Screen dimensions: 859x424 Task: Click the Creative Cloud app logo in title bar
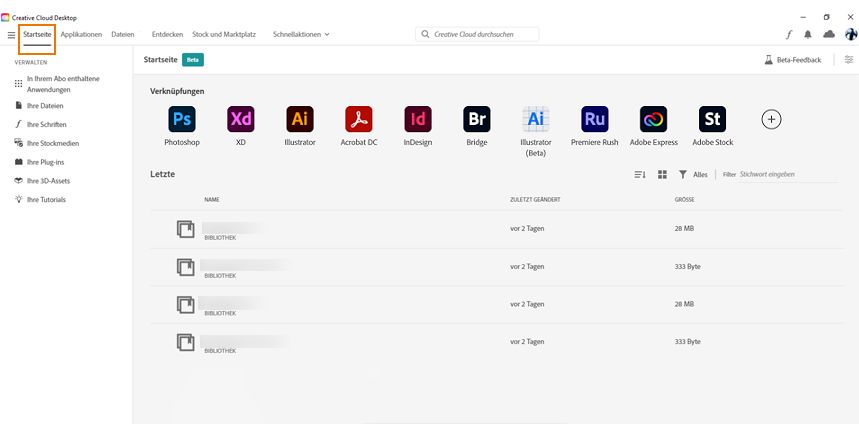pos(5,18)
